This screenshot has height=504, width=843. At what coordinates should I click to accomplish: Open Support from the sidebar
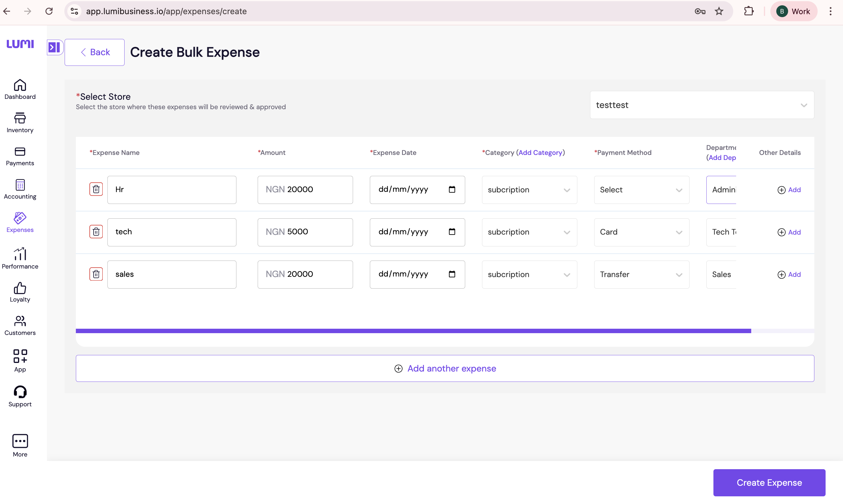[x=20, y=396]
